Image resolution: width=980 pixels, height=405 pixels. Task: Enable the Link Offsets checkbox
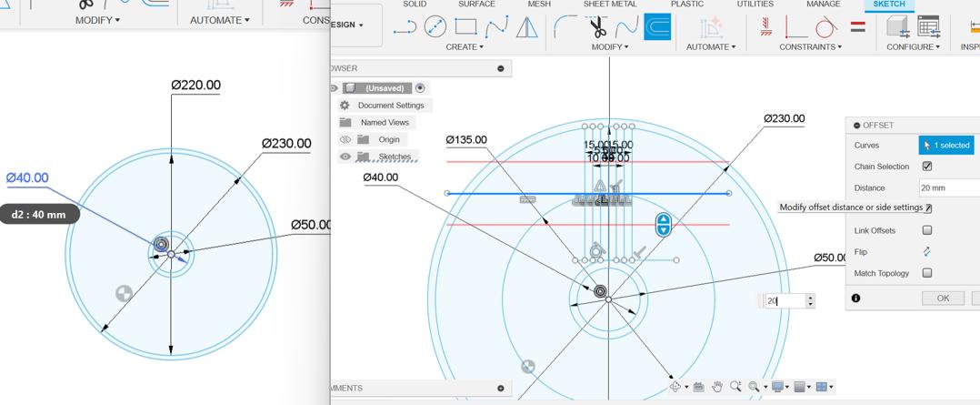927,230
